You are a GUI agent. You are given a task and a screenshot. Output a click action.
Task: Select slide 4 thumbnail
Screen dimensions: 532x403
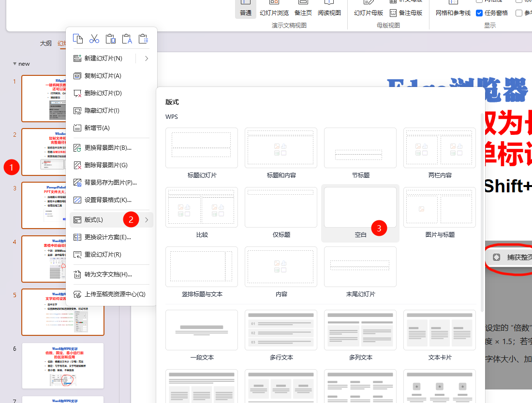pos(44,259)
